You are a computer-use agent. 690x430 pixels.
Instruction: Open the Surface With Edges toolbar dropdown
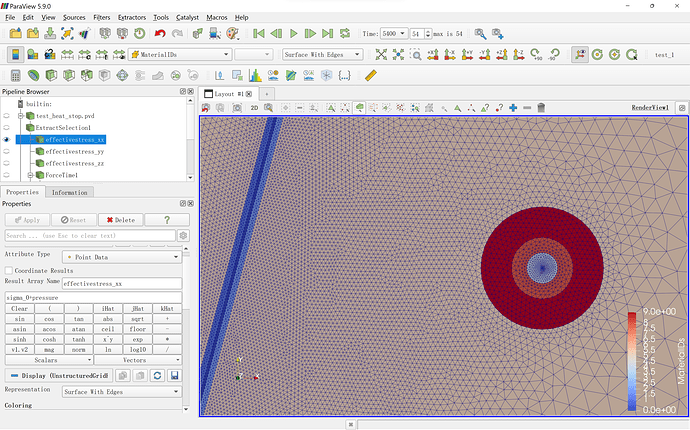tap(321, 54)
